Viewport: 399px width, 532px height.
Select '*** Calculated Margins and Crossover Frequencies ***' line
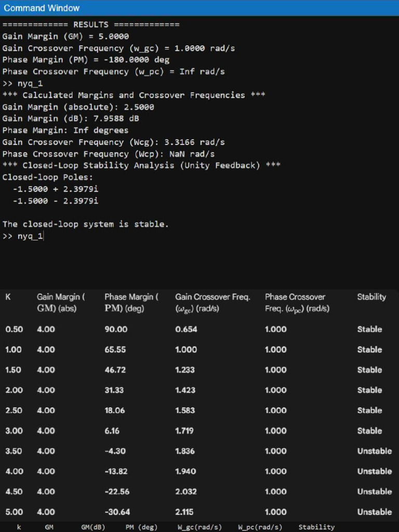[x=134, y=95]
